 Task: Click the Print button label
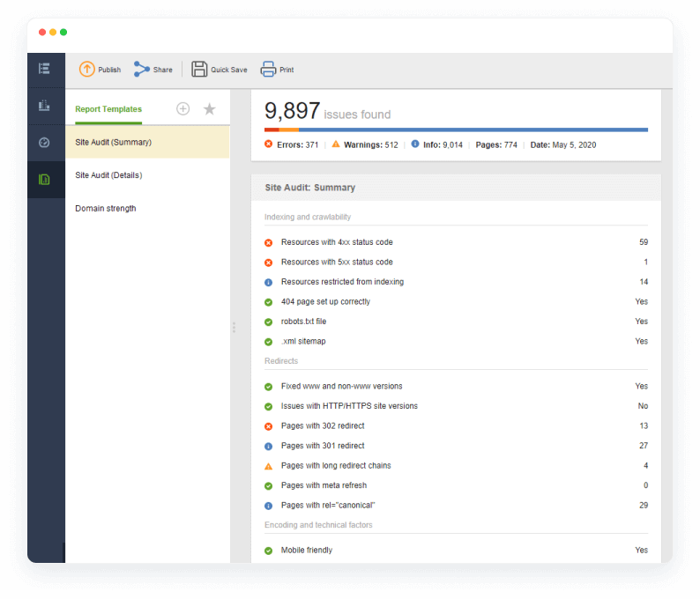(x=287, y=70)
